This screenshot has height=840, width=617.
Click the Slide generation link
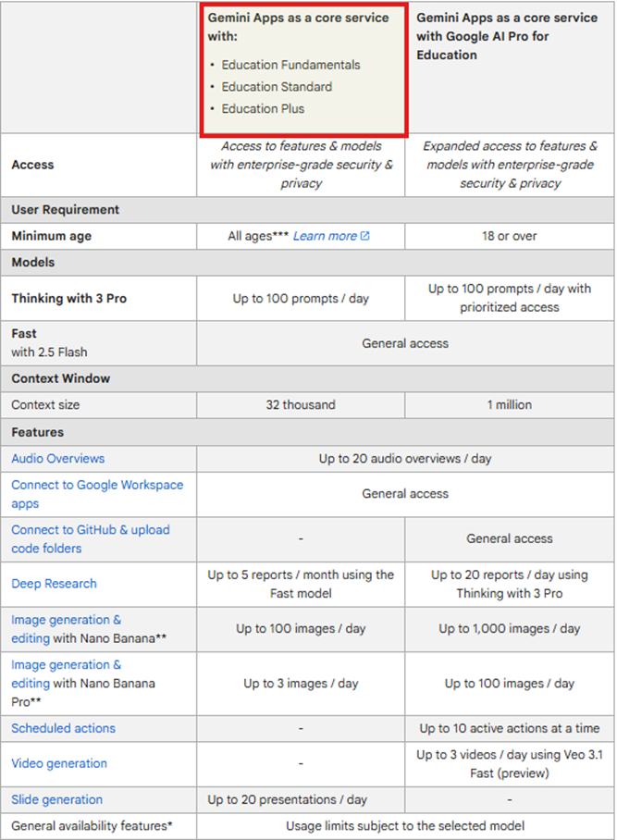tap(57, 799)
